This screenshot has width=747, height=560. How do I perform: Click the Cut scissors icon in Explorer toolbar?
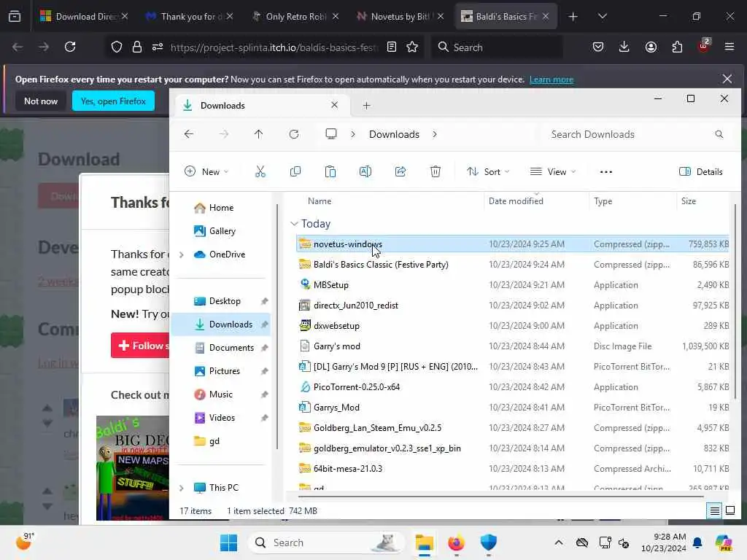click(260, 172)
